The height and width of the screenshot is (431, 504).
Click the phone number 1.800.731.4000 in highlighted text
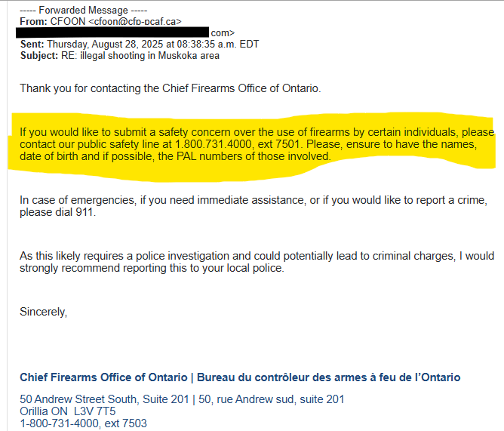point(214,144)
